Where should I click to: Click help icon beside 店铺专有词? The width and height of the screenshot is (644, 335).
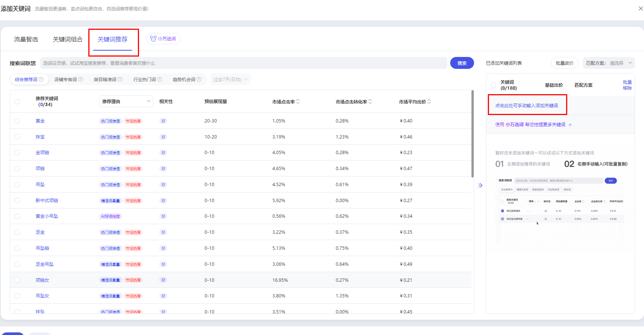pos(80,79)
